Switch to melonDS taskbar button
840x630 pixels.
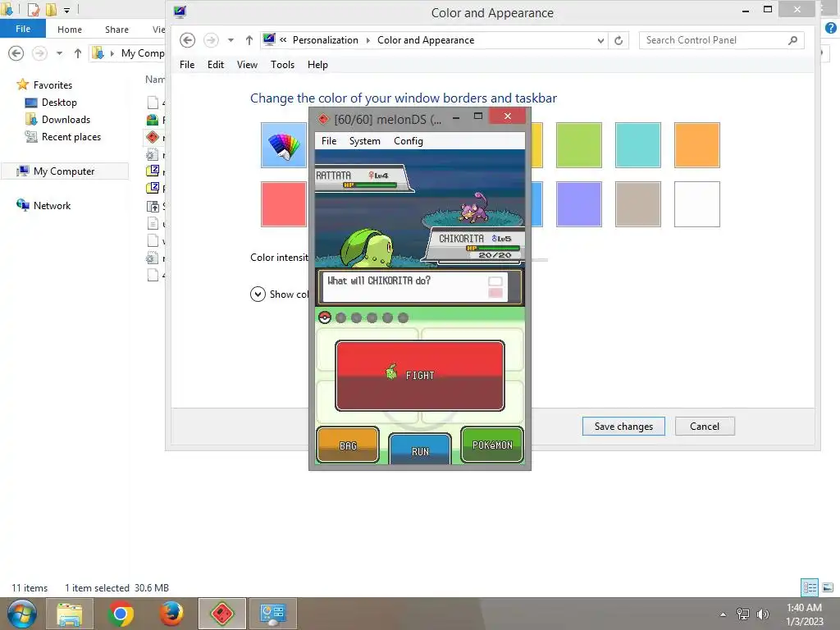(x=221, y=614)
